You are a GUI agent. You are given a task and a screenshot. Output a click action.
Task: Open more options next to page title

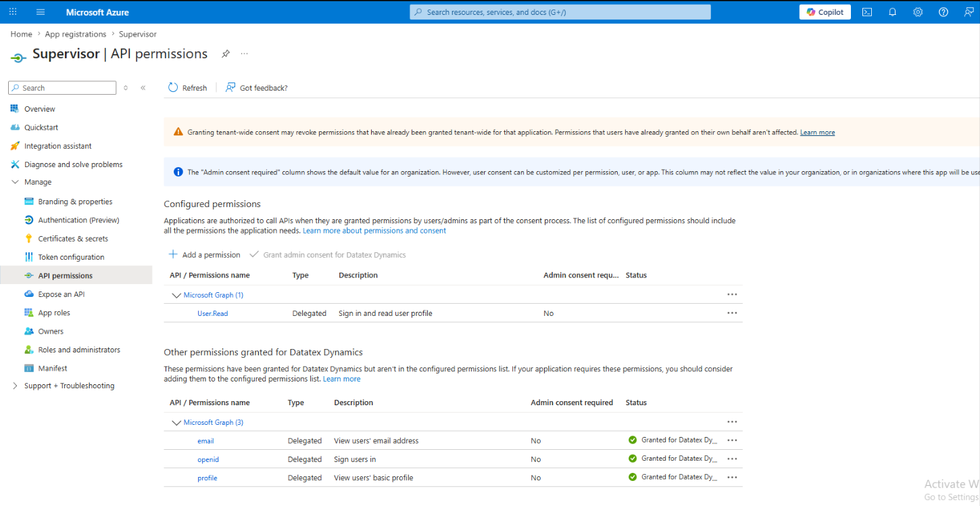[x=245, y=54]
